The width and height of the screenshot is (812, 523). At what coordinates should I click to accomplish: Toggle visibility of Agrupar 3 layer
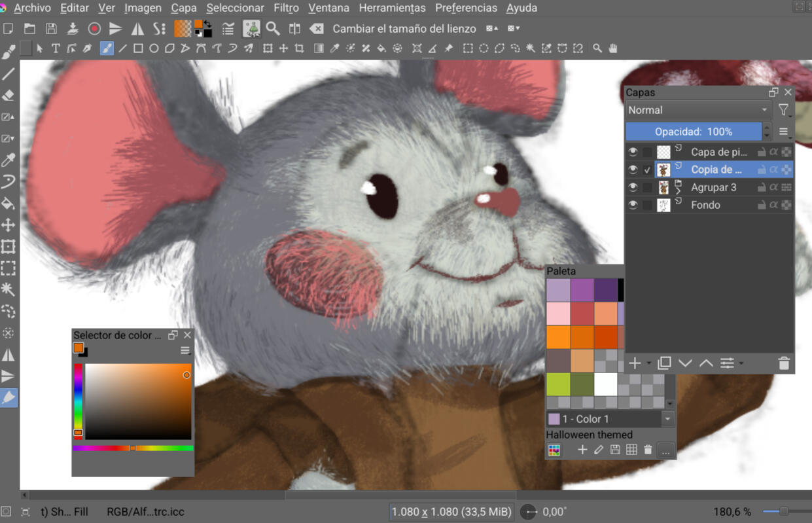coord(633,187)
